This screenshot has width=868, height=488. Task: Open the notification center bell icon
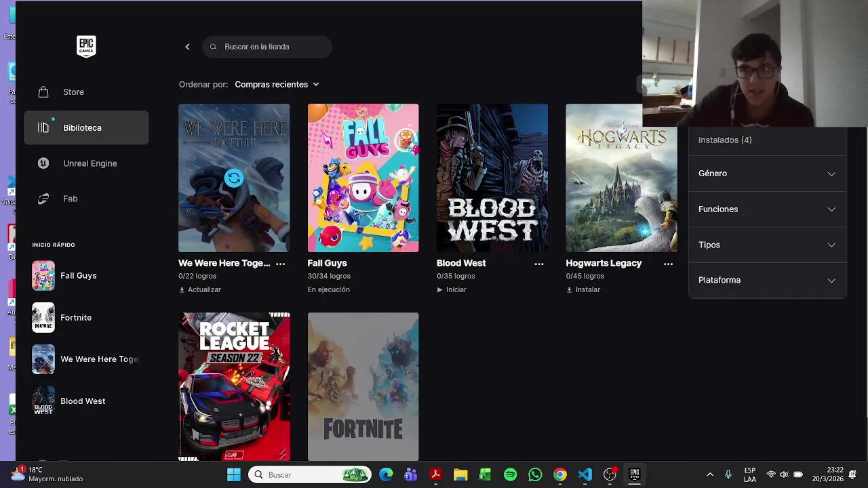(x=853, y=474)
